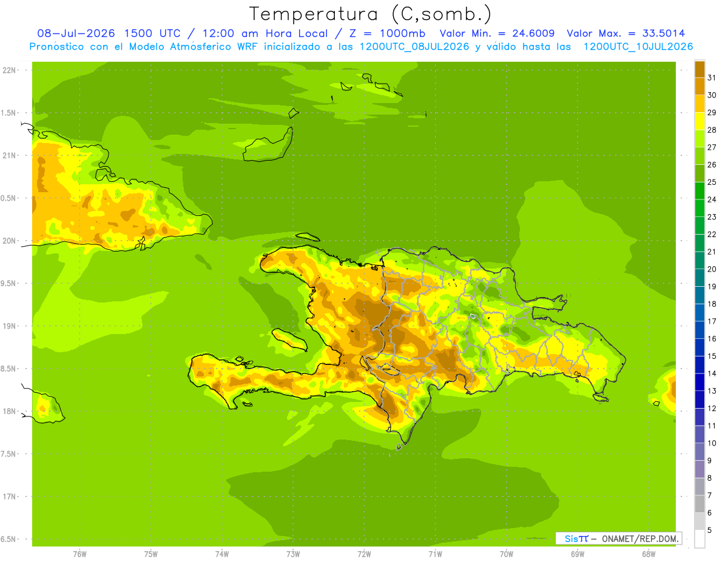Click the legend value 19
This screenshot has height=562, width=728.
pos(712,287)
